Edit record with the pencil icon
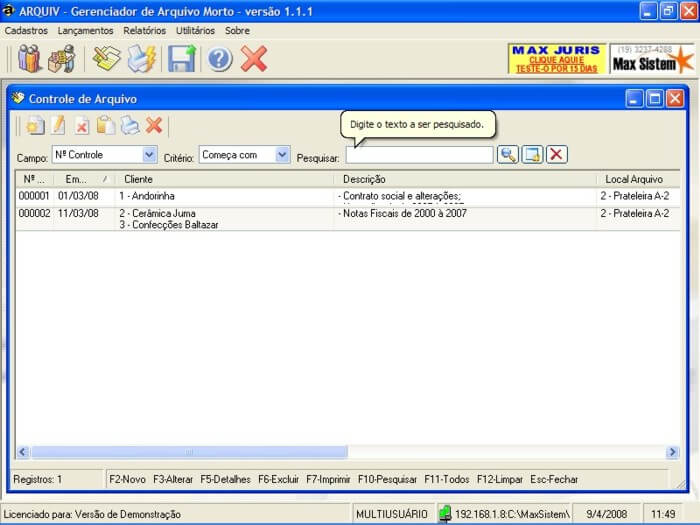 [58, 125]
